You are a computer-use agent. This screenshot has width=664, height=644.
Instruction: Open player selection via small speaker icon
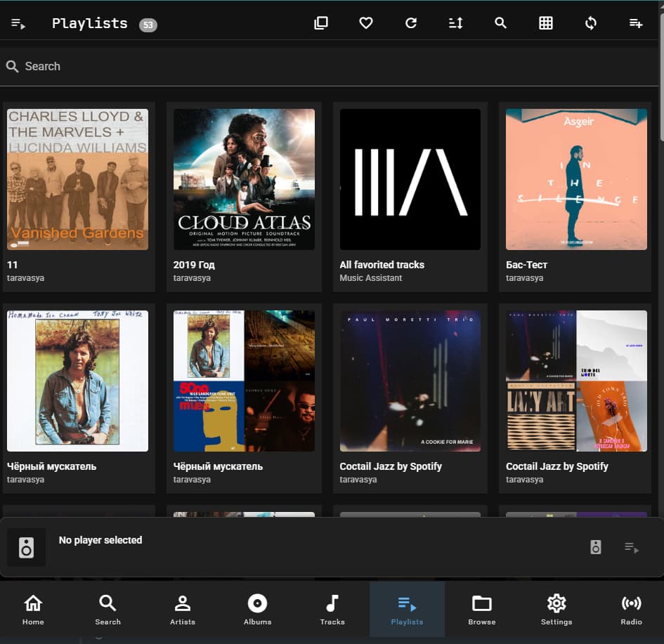(x=596, y=547)
